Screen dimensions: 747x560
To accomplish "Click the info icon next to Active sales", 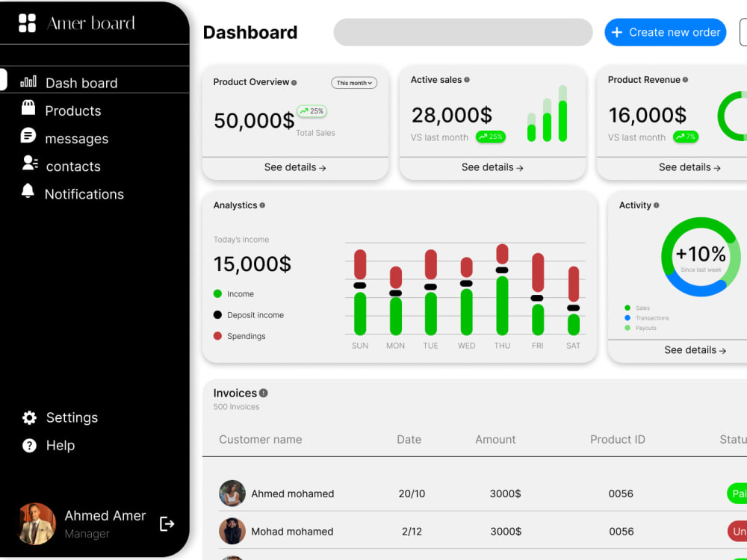I will 467,80.
